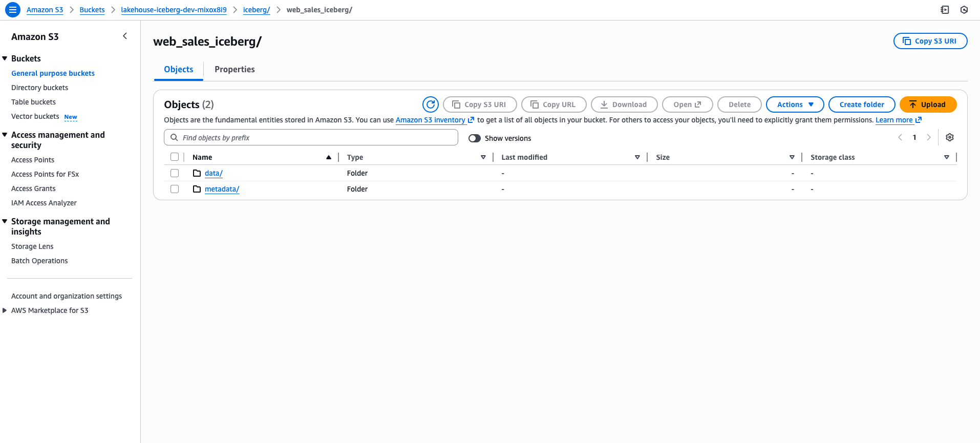Screen dimensions: 980x443
Task: Toggle the Show versions switch
Action: pos(475,138)
